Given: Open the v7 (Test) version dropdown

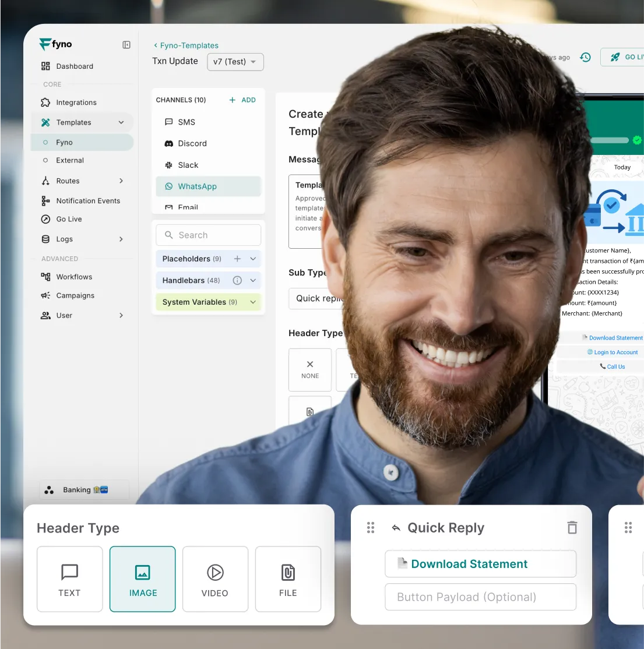Looking at the screenshot, I should (235, 62).
